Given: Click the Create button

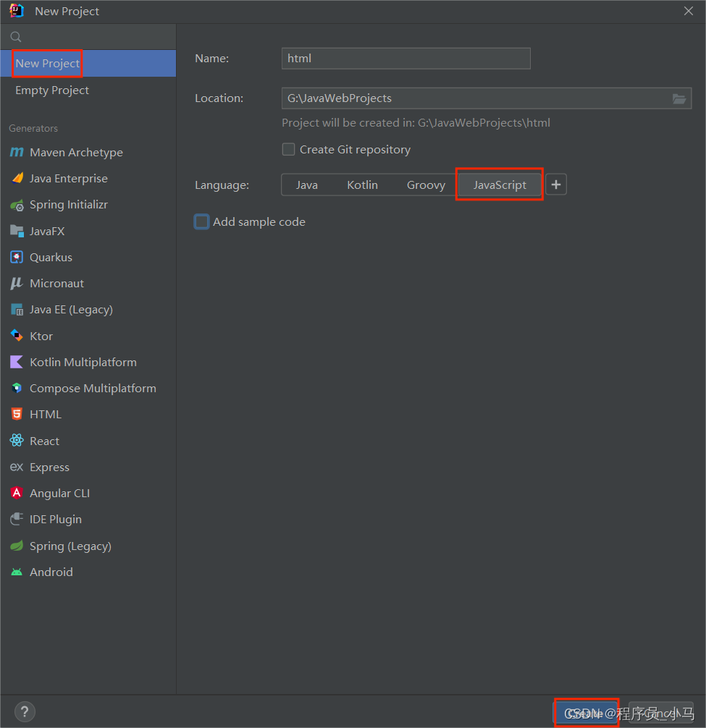Looking at the screenshot, I should point(587,713).
